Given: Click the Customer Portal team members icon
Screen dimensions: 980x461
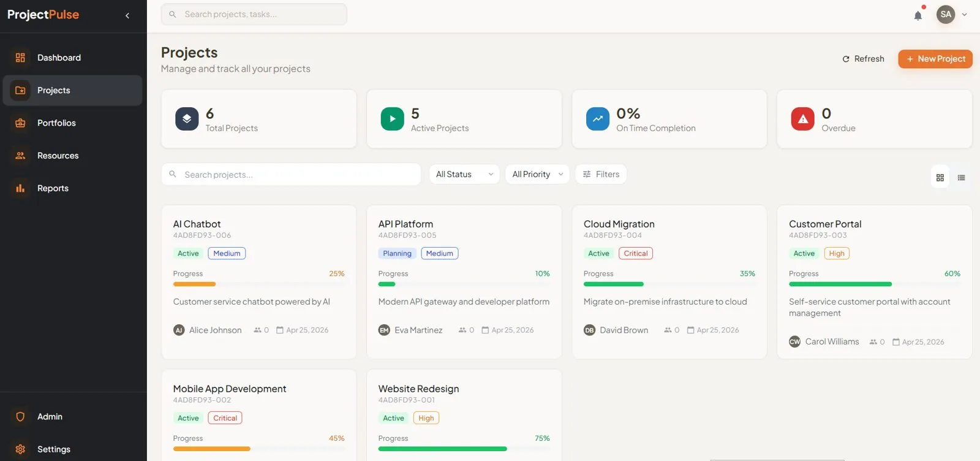Looking at the screenshot, I should [873, 342].
